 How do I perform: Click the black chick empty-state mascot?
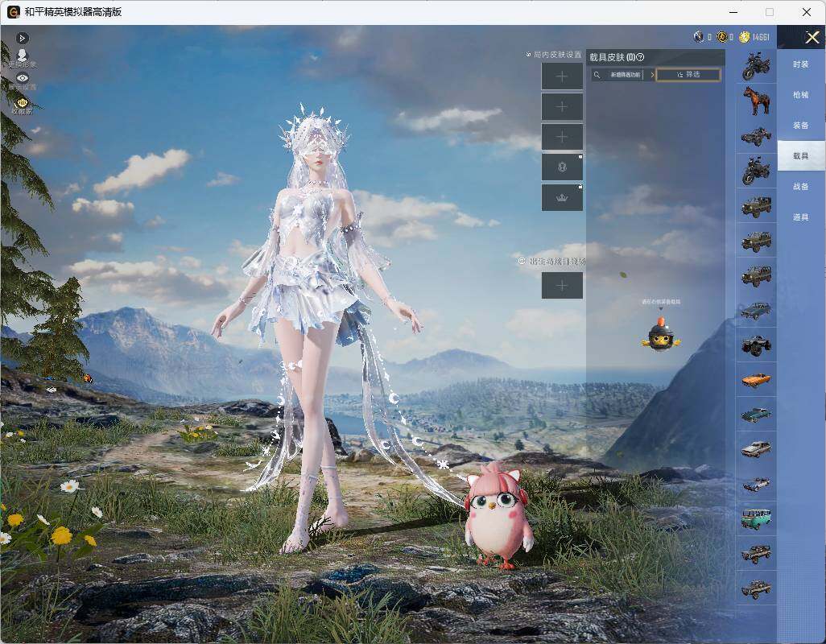(661, 334)
